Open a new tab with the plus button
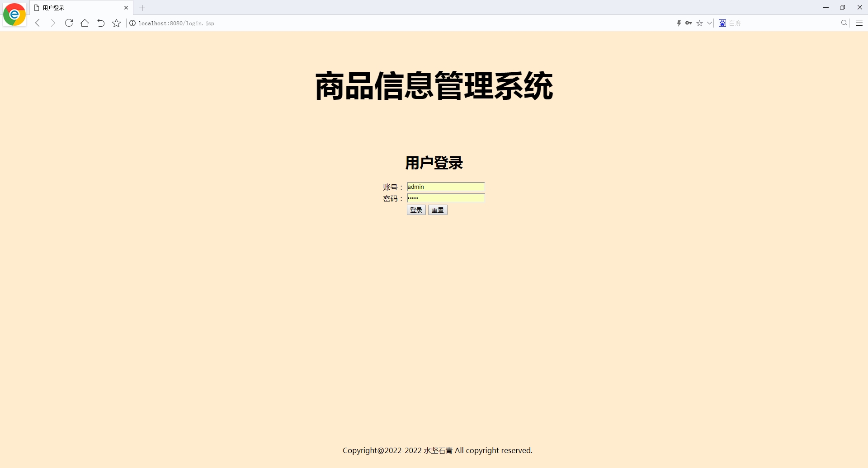The width and height of the screenshot is (868, 468). tap(142, 8)
